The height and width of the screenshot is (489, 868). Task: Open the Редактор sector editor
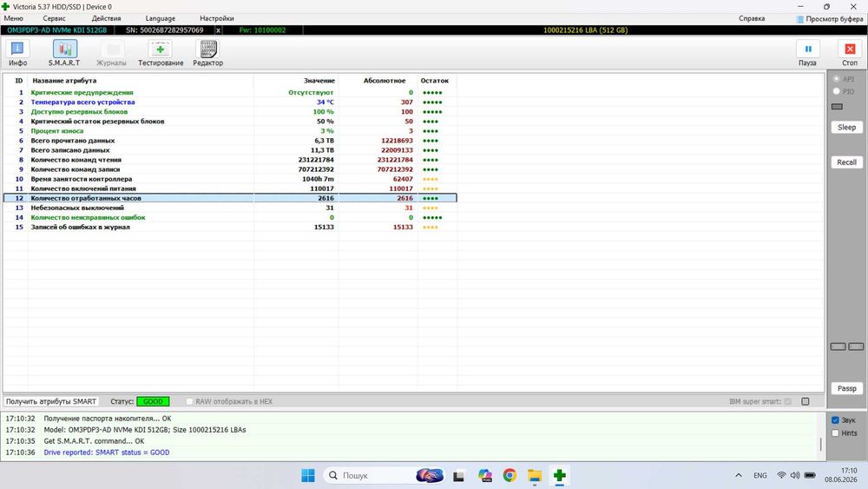(x=208, y=49)
